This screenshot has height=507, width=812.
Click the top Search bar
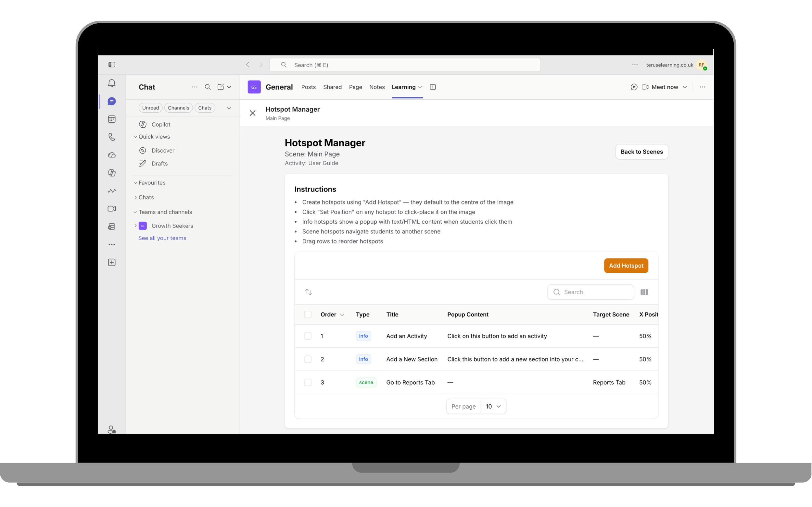405,65
